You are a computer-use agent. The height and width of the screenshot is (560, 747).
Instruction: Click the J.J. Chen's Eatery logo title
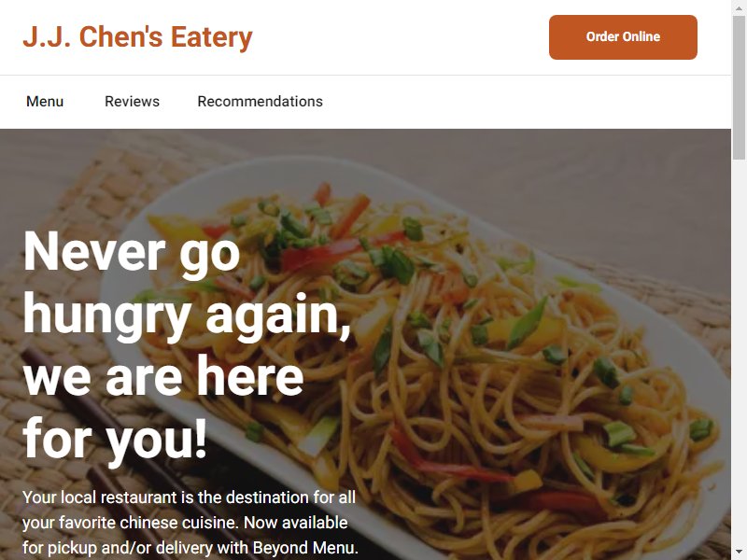coord(137,37)
